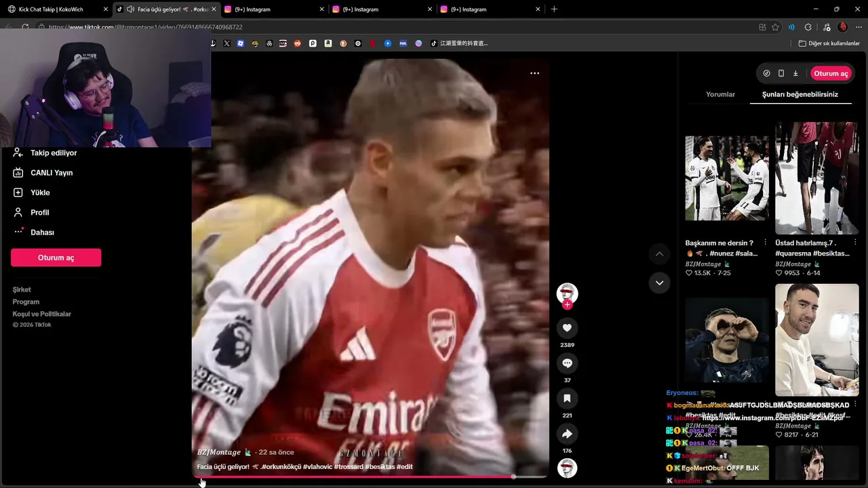Image resolution: width=868 pixels, height=488 pixels.
Task: Open the browser settings three-dot menu
Action: click(860, 27)
